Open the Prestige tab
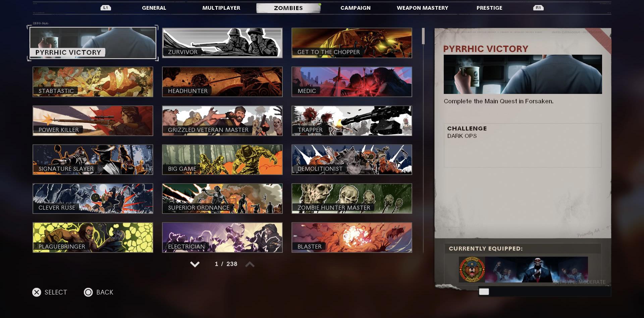644x318 pixels. pyautogui.click(x=489, y=8)
